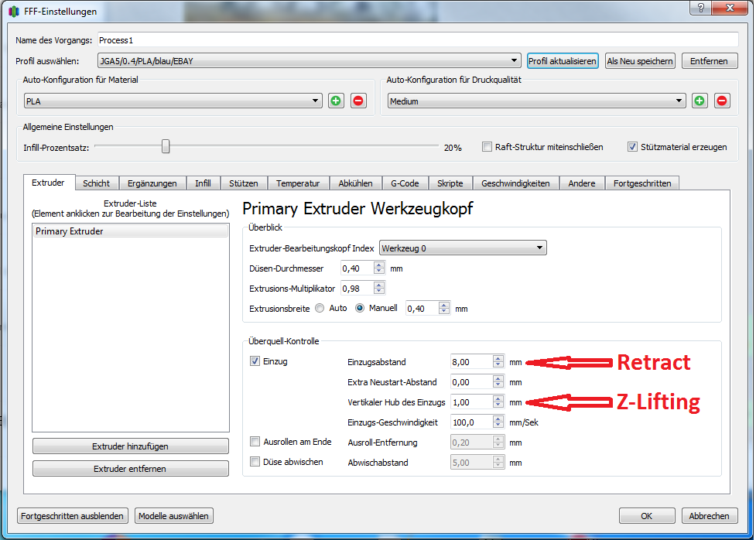Screen dimensions: 756x540
Task: Decrease the Einzugsabstand value with down arrow
Action: click(x=498, y=365)
